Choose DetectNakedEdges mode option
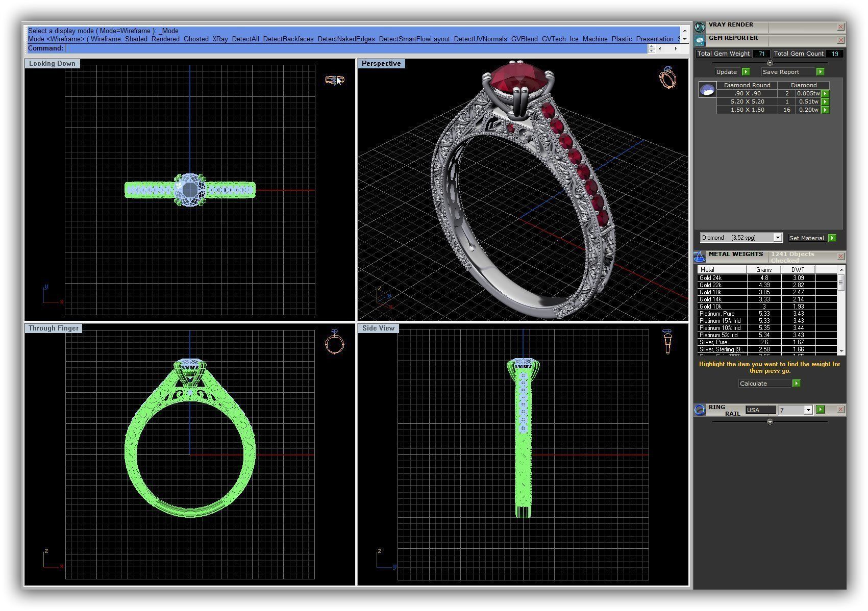 pos(346,39)
